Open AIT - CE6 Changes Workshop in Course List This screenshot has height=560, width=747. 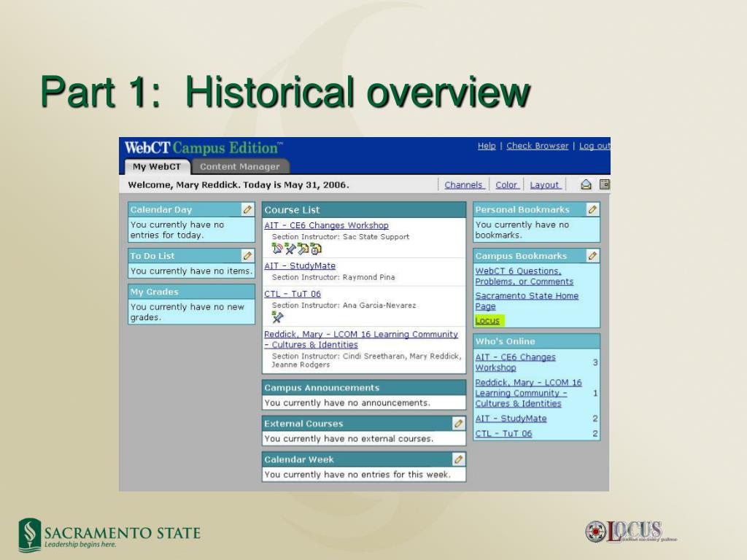326,225
